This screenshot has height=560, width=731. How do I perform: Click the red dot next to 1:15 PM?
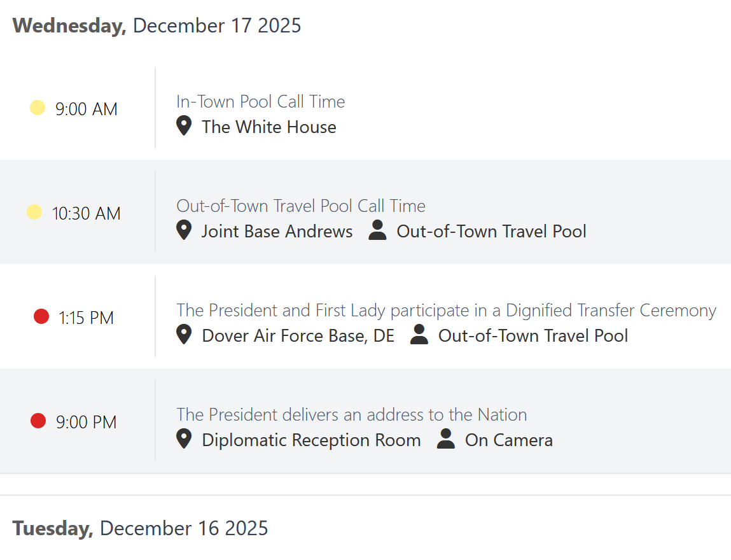coord(41,316)
